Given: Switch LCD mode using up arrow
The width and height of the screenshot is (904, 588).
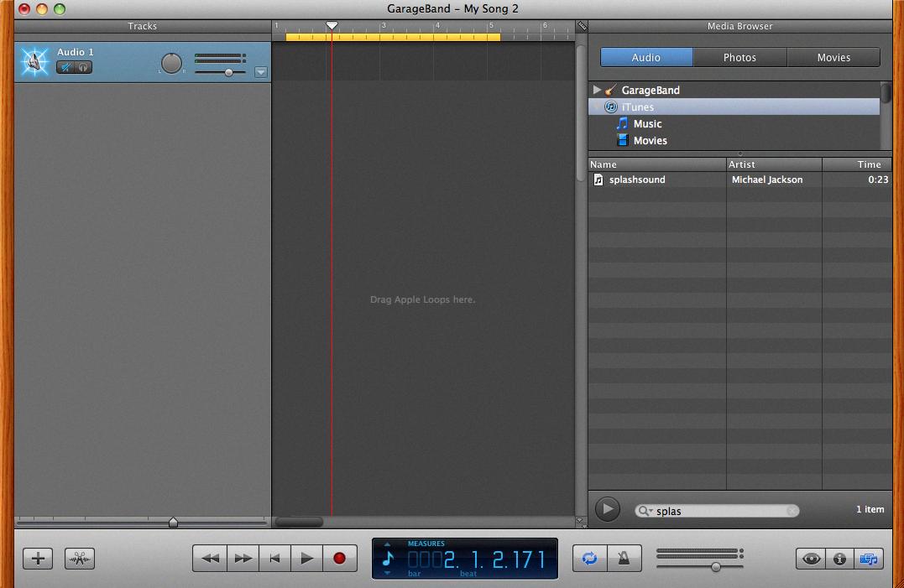Looking at the screenshot, I should point(388,544).
